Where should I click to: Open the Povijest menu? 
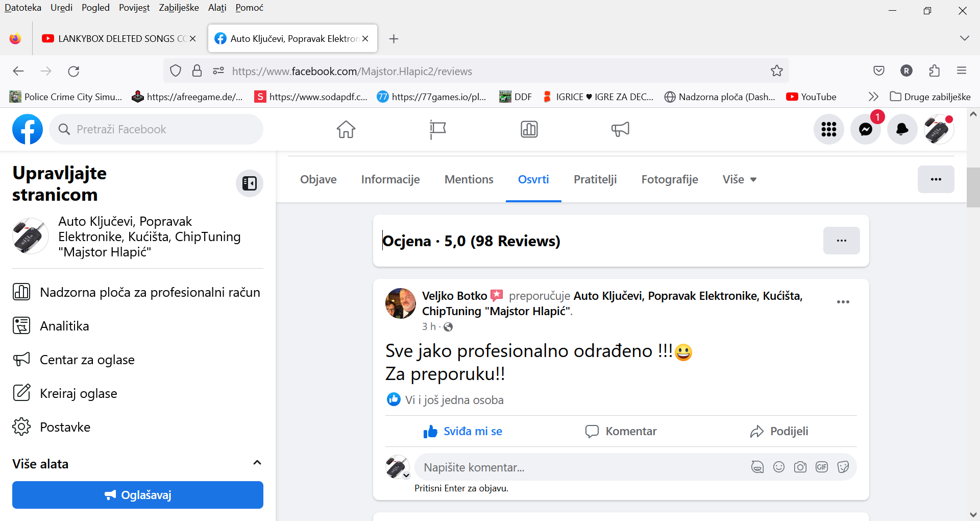[x=134, y=8]
